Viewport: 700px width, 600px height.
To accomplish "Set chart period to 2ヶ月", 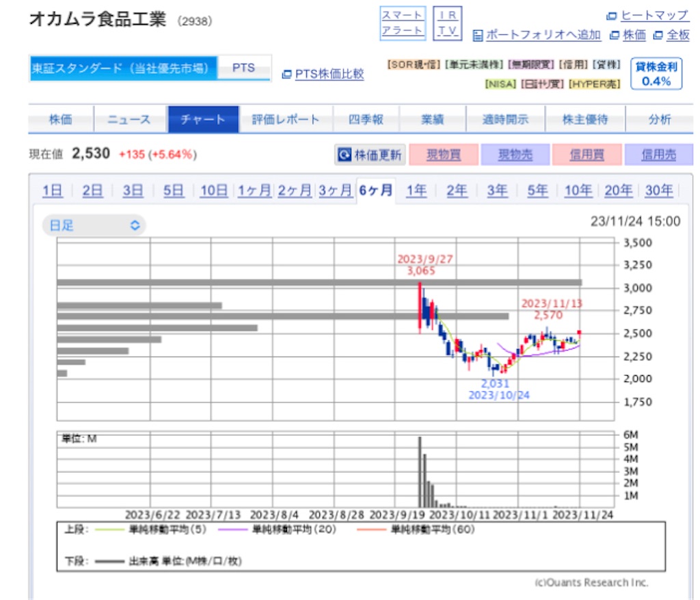I will [x=295, y=191].
